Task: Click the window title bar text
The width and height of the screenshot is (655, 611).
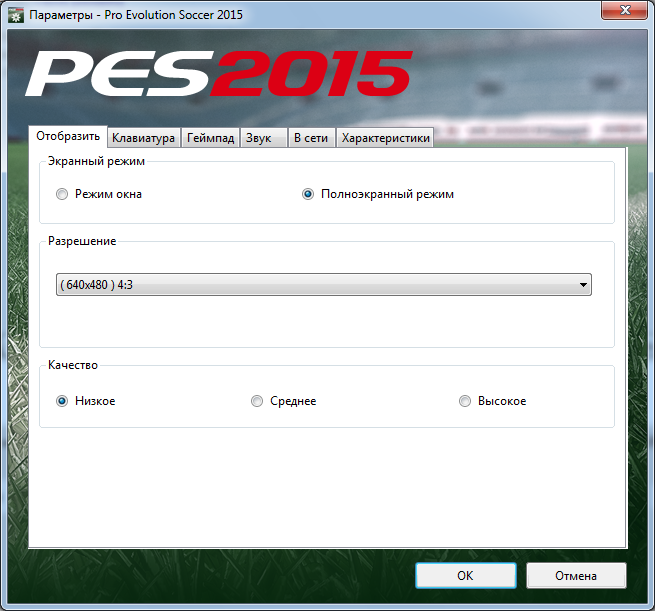Action: point(137,15)
